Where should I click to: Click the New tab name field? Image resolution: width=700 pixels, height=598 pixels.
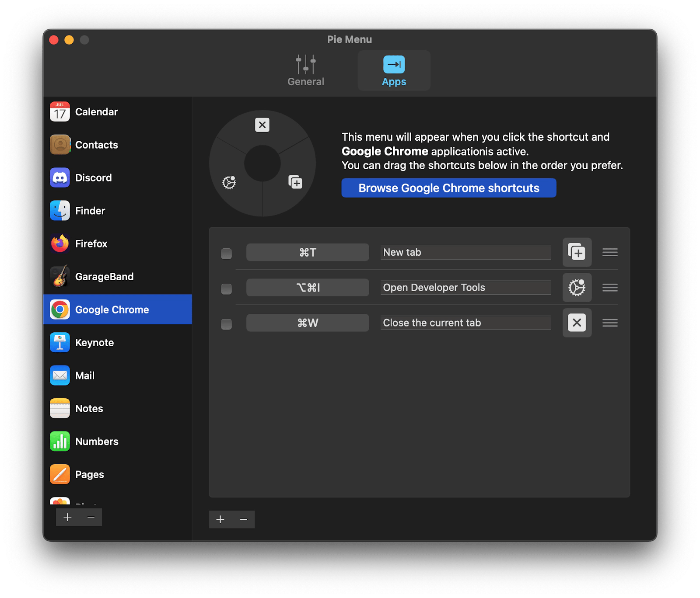click(465, 252)
